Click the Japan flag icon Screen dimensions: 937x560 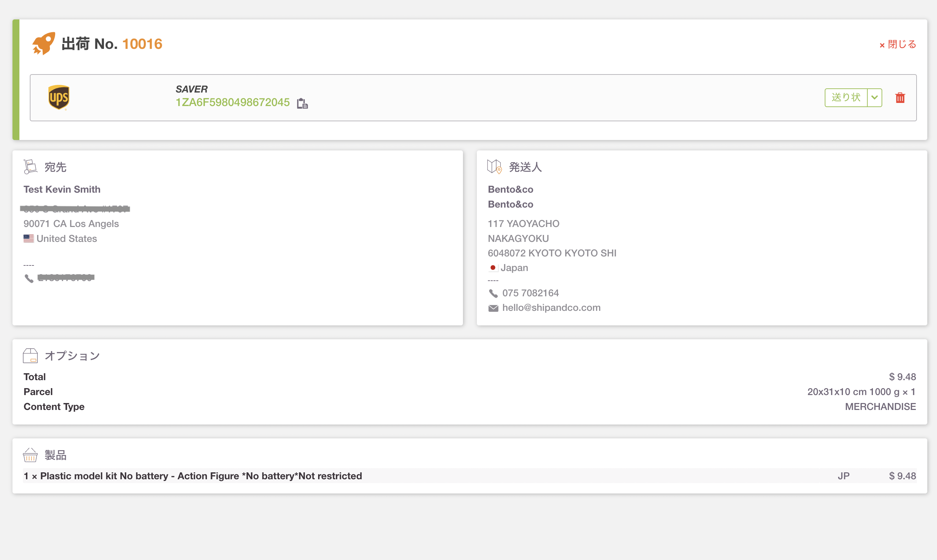coord(493,268)
